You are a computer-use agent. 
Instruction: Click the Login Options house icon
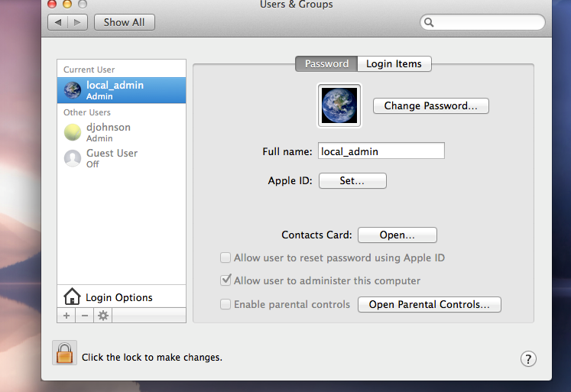click(x=72, y=296)
